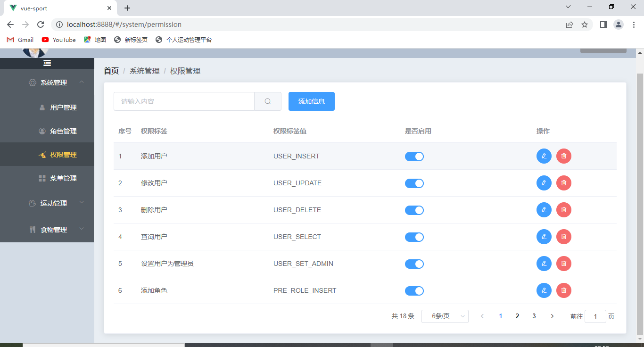Focus the 请输入内容 search field
The width and height of the screenshot is (644, 347).
(x=184, y=101)
